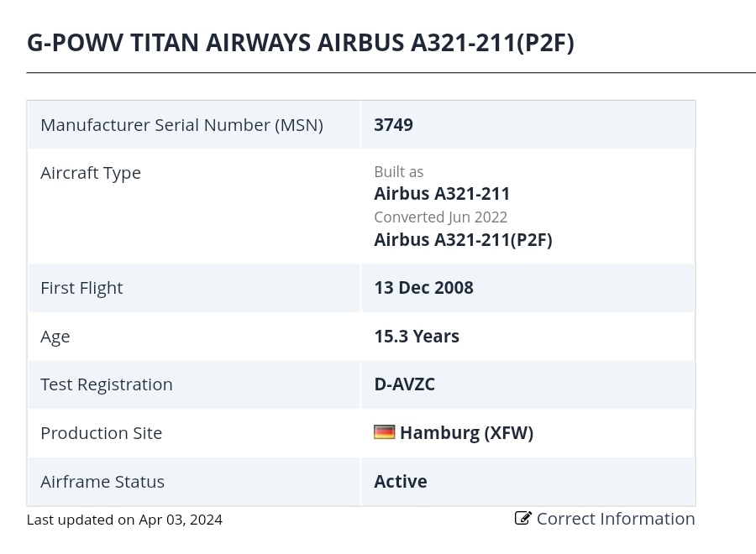The width and height of the screenshot is (756, 554).
Task: Click the Converted Jun 2022 note
Action: [441, 217]
